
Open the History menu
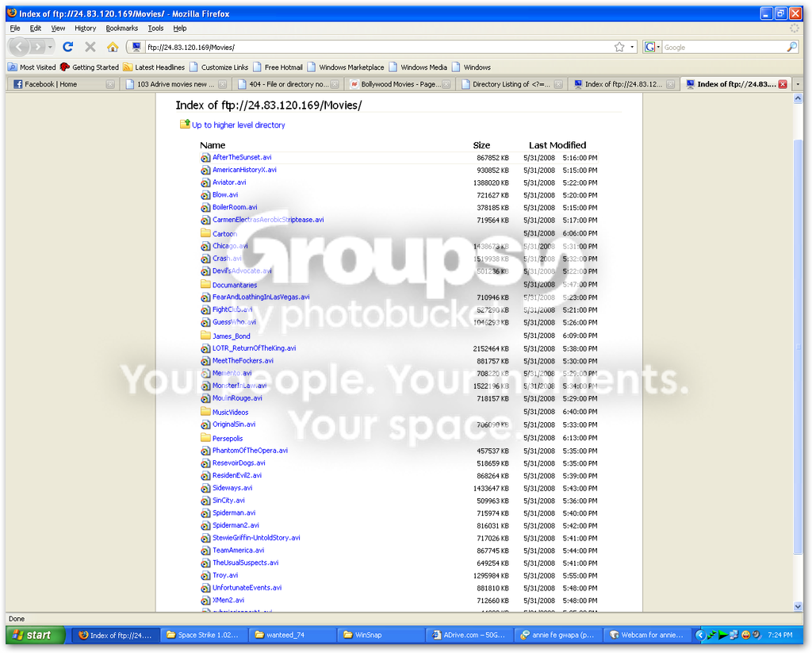point(86,28)
